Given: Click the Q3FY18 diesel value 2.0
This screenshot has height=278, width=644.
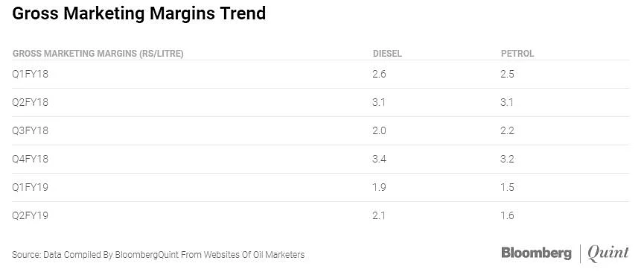Looking at the screenshot, I should [379, 130].
